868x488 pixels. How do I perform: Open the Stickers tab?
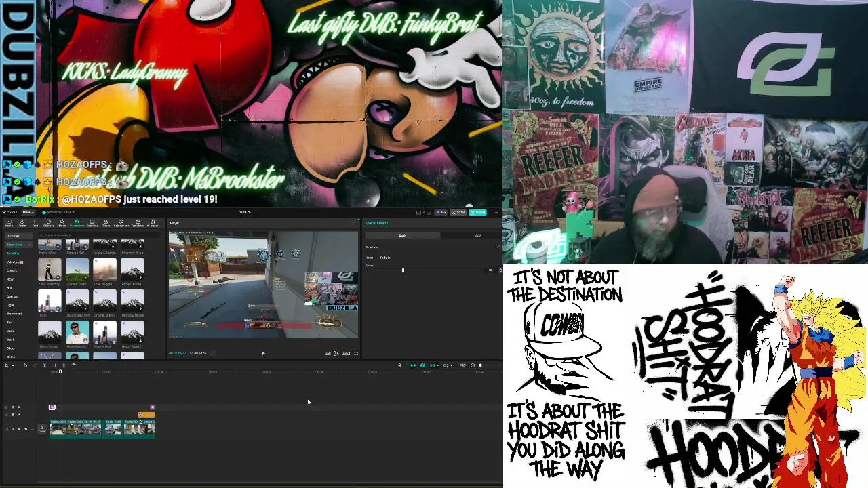click(x=48, y=224)
